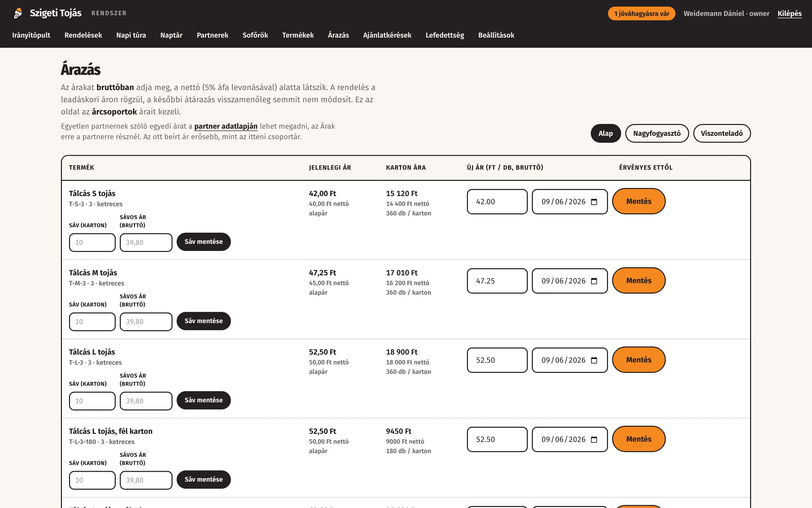Open the Partnerek section

tap(212, 35)
